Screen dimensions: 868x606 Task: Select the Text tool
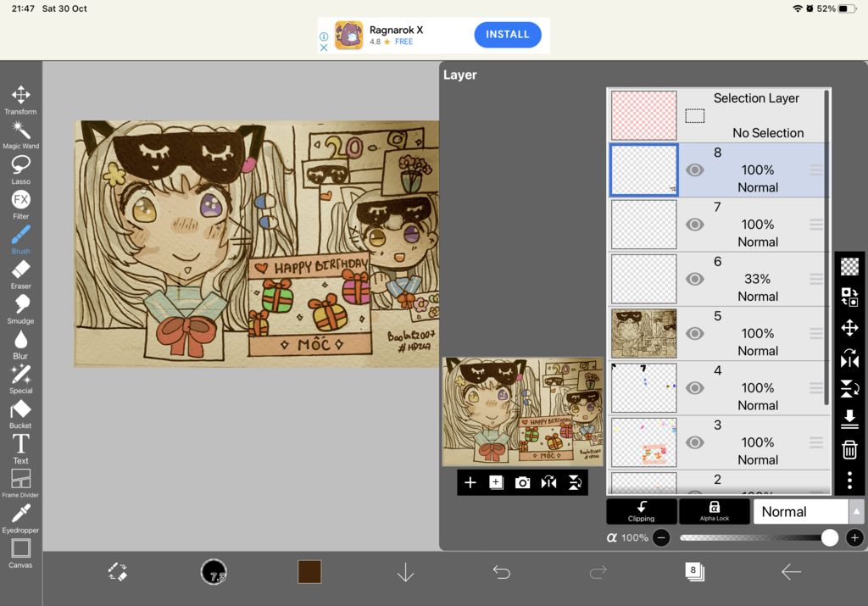click(x=20, y=449)
